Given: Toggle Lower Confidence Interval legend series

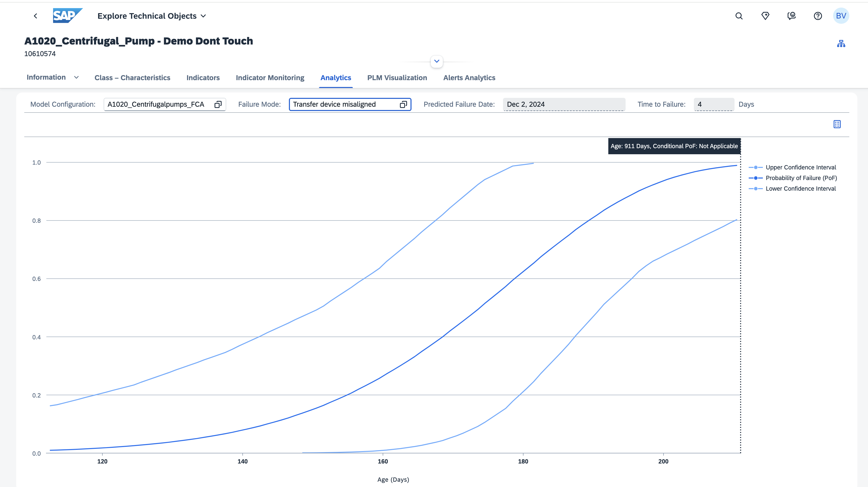Looking at the screenshot, I should pos(800,189).
